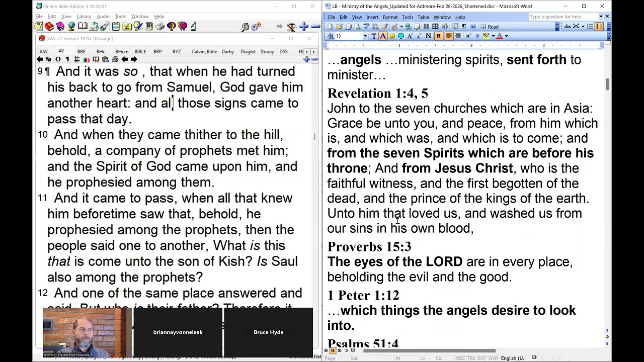Viewport: 644px width, 362px height.
Task: Open Library menu in Online Bible
Action: pos(84,17)
